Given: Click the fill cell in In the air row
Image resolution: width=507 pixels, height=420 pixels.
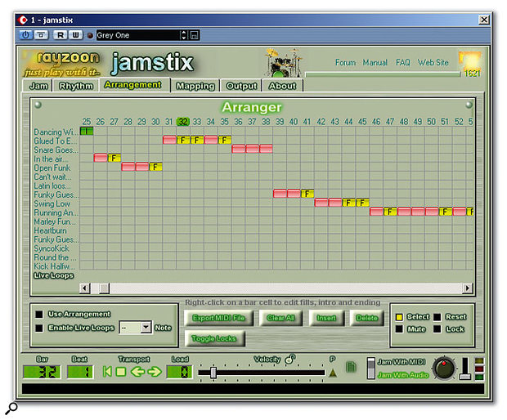Looking at the screenshot, I should (114, 158).
